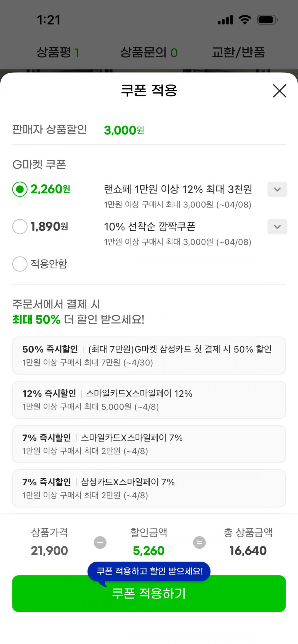
Task: Tap the equals icon before 총 상품금액
Action: [199, 543]
